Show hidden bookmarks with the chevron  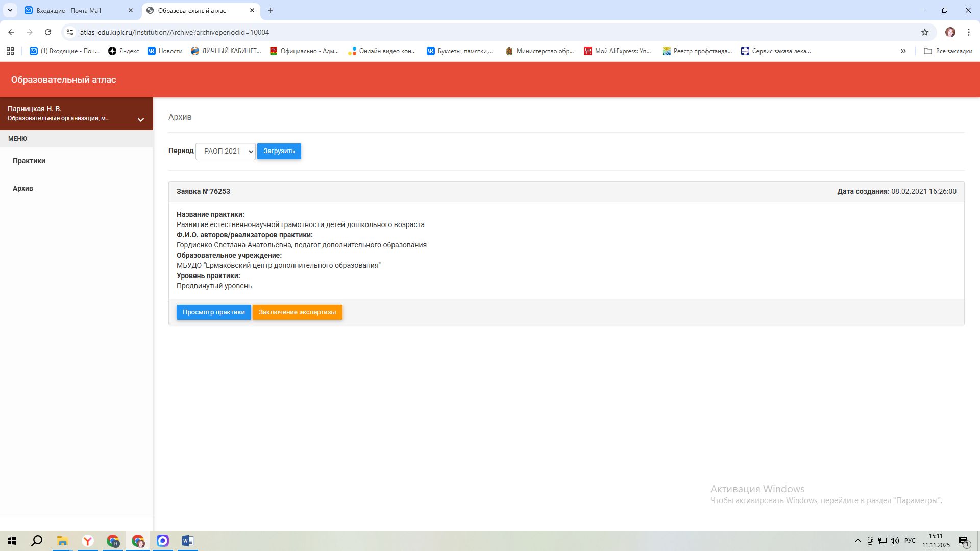coord(903,51)
